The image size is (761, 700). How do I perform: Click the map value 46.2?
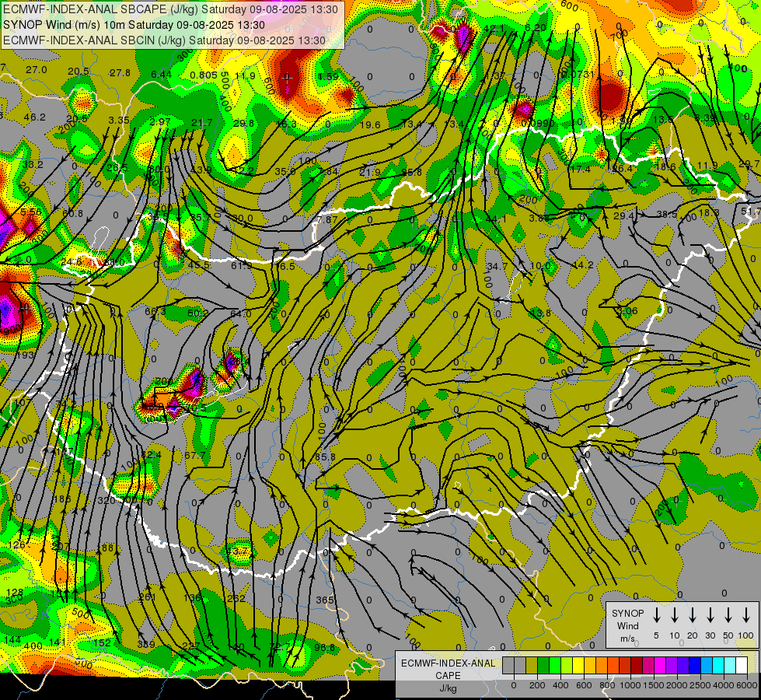(34, 117)
